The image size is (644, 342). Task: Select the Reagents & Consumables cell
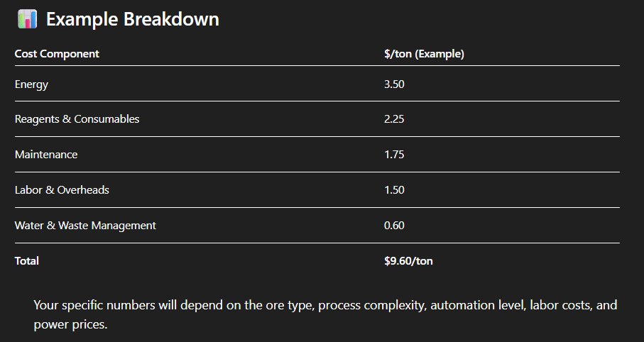(77, 119)
